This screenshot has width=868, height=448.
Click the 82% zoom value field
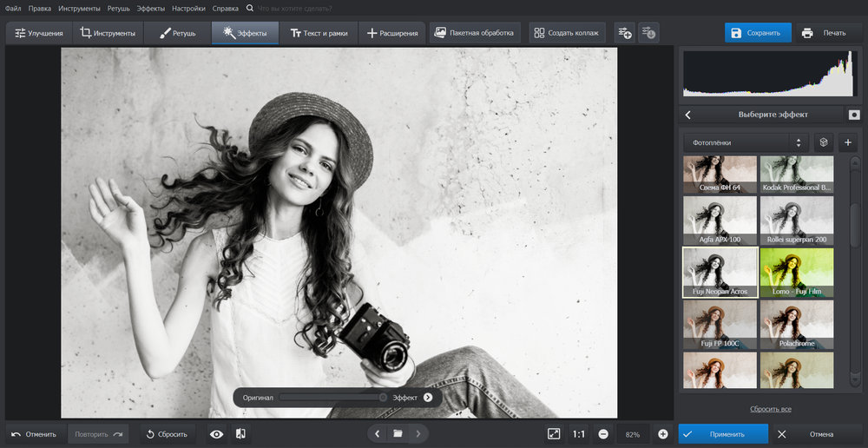[x=633, y=434]
